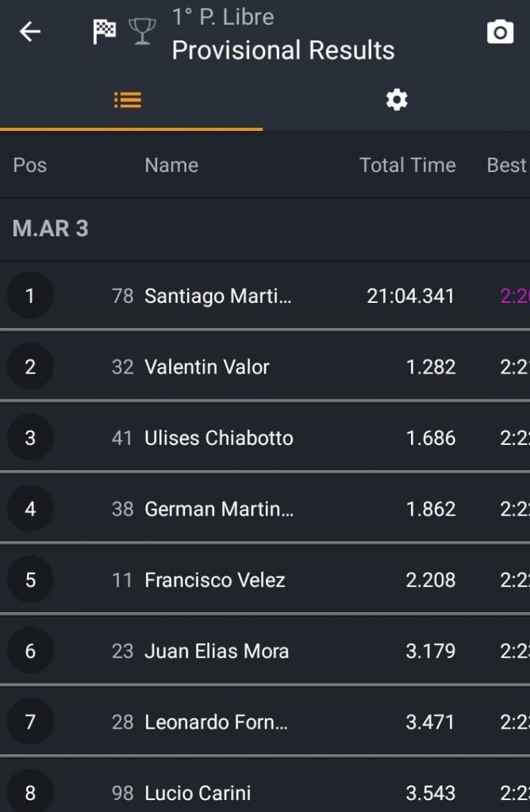Open Santiago Marti... result row
The width and height of the screenshot is (530, 812).
tap(265, 296)
